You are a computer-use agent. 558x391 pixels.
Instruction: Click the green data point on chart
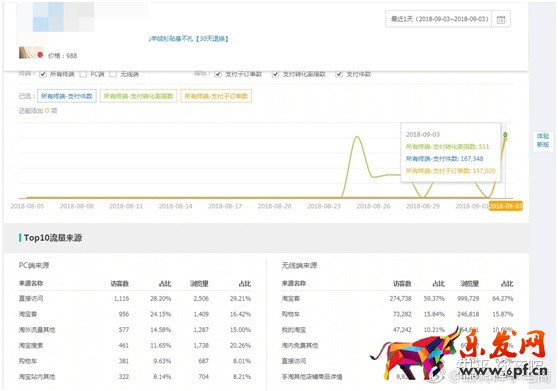pyautogui.click(x=505, y=135)
